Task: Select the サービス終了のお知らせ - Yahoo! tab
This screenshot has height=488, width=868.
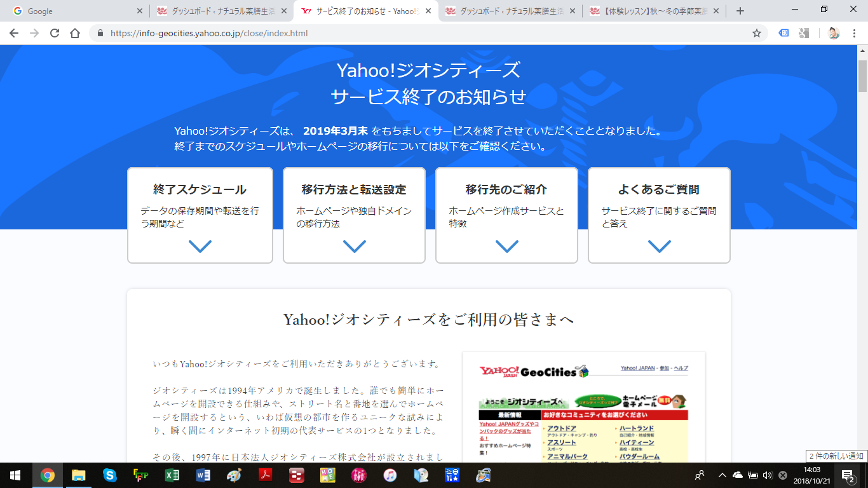Action: (365, 11)
